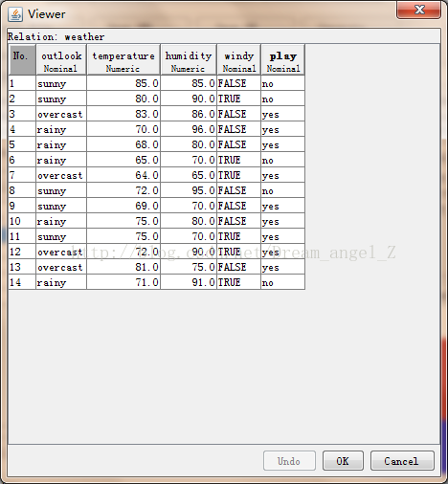Select temperature value 85.0 in row 1
The image size is (448, 484).
click(123, 83)
